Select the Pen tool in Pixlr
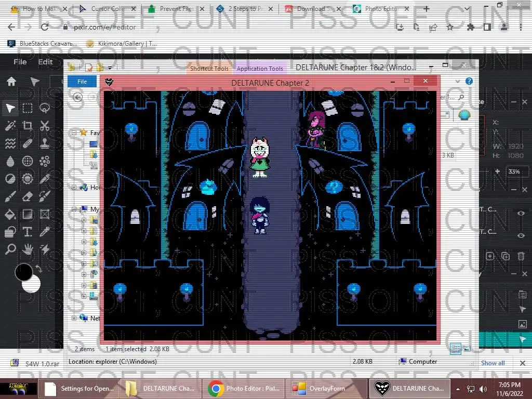The image size is (532, 399). [45, 179]
